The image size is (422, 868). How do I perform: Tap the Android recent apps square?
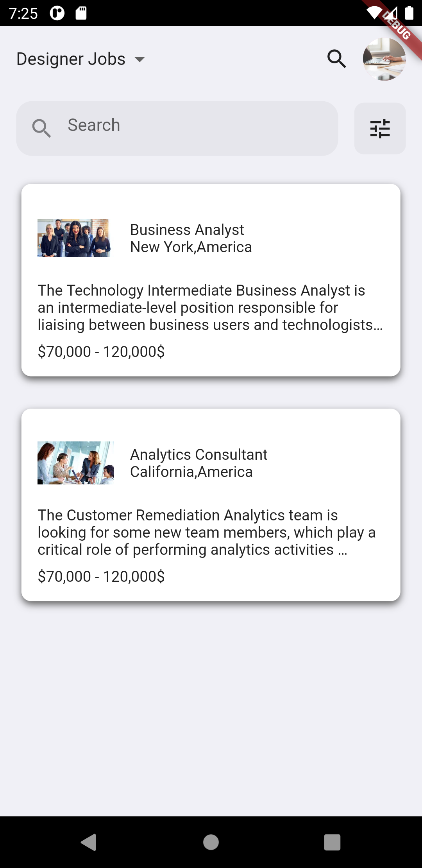click(x=333, y=842)
